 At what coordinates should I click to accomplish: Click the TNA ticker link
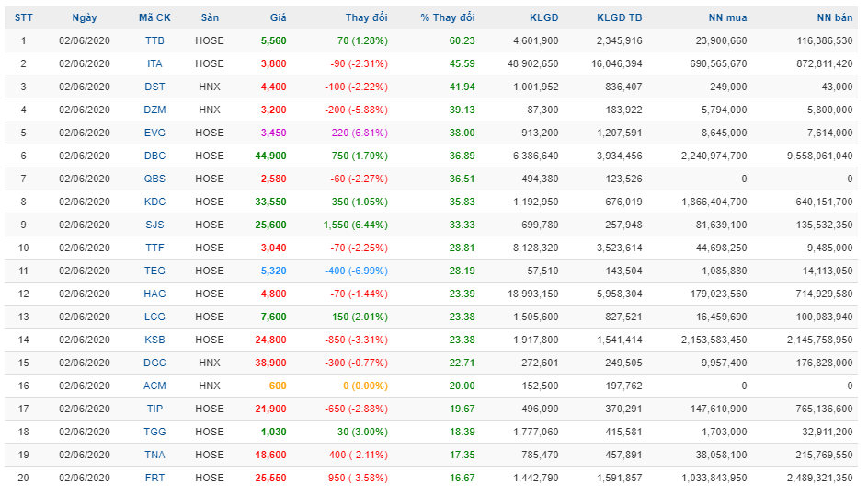(x=154, y=456)
